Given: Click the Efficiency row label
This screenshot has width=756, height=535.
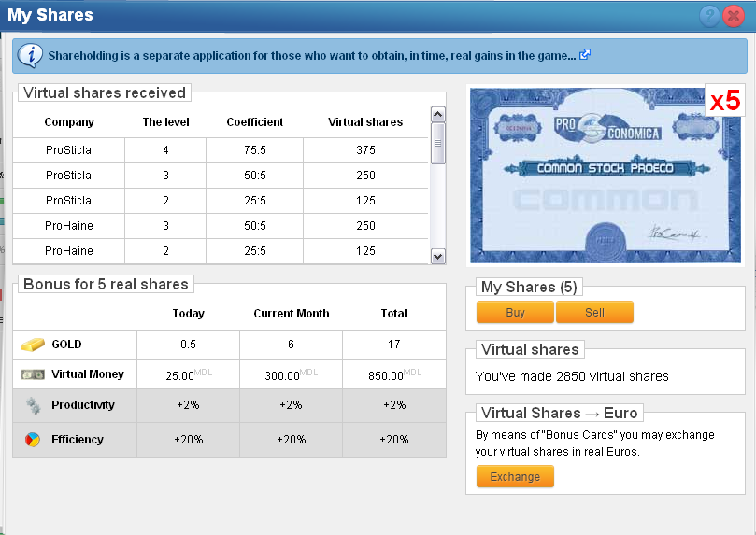Looking at the screenshot, I should (x=78, y=440).
